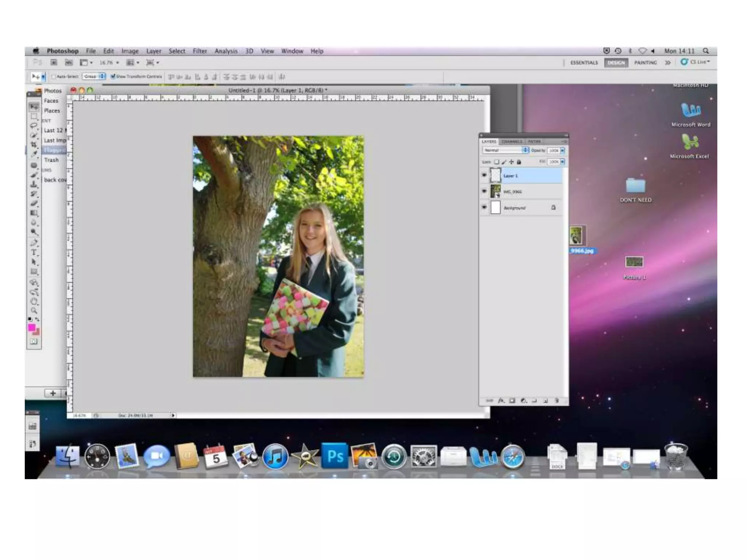The height and width of the screenshot is (560, 747).
Task: Open the Auto-Select Group dropdown
Action: (94, 76)
